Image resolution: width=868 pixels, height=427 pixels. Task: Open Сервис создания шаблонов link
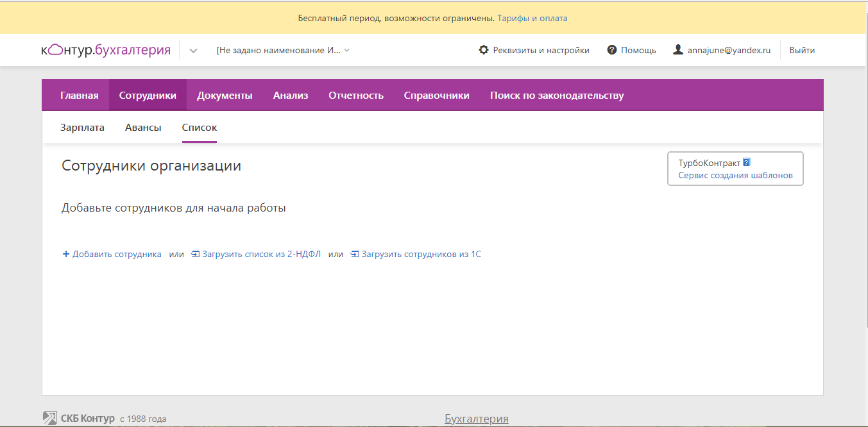click(x=735, y=175)
